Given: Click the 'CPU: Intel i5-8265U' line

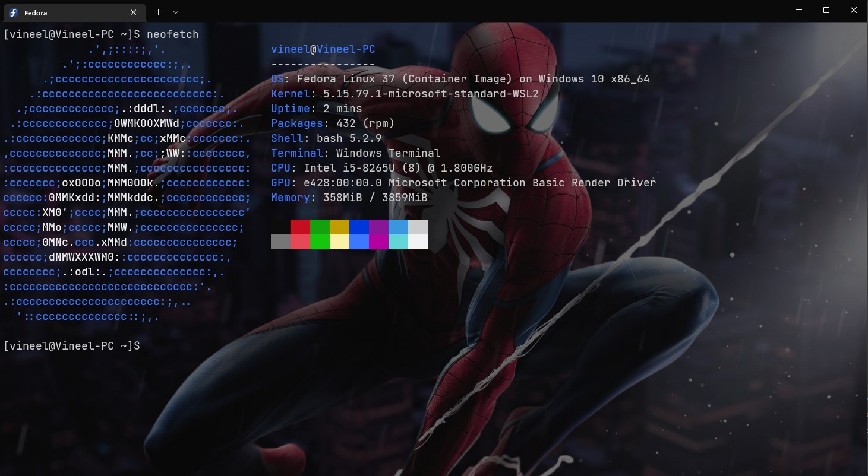Looking at the screenshot, I should pos(382,168).
